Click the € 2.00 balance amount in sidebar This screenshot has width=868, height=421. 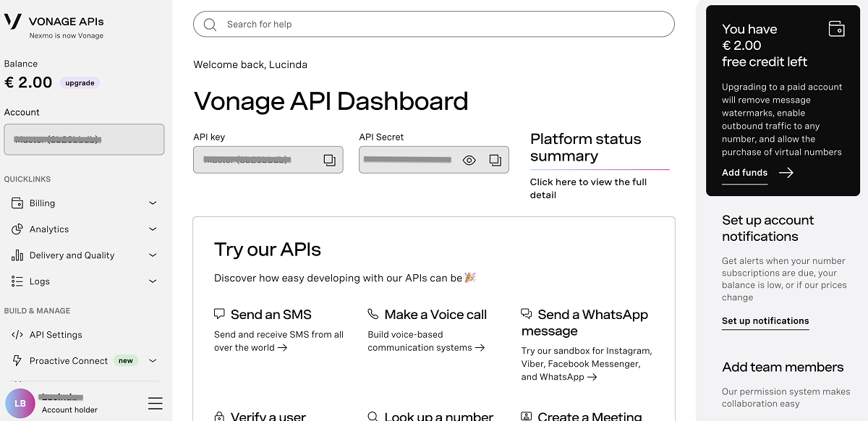(28, 82)
